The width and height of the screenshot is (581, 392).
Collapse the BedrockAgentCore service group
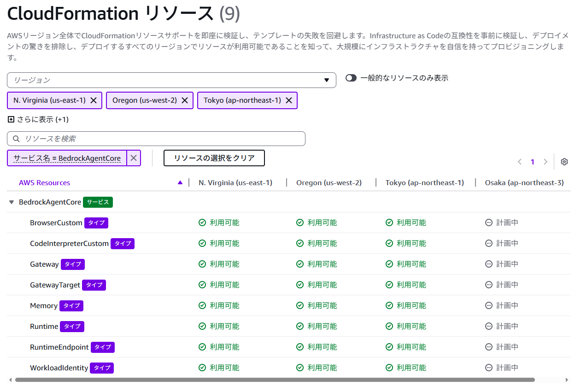point(12,202)
